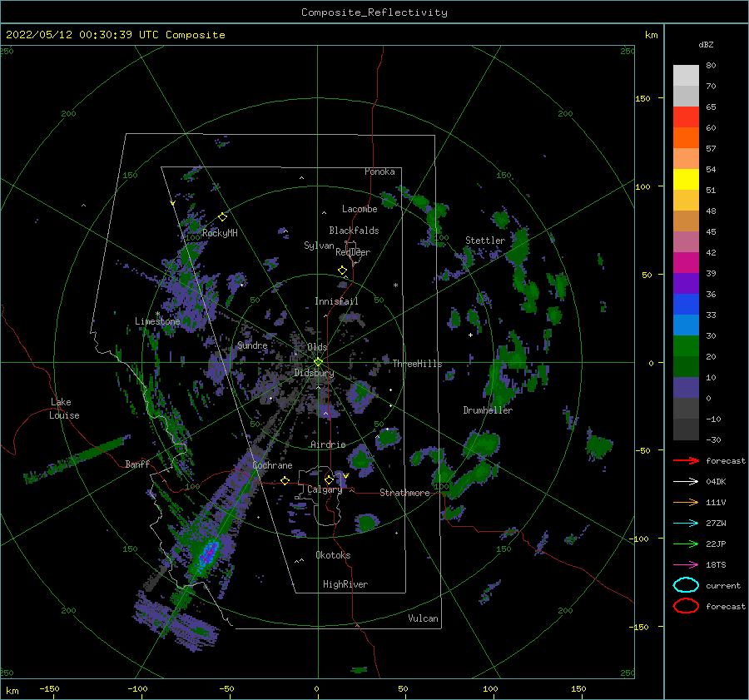749x700 pixels.
Task: Click the HighRiver label
Action: (x=345, y=584)
